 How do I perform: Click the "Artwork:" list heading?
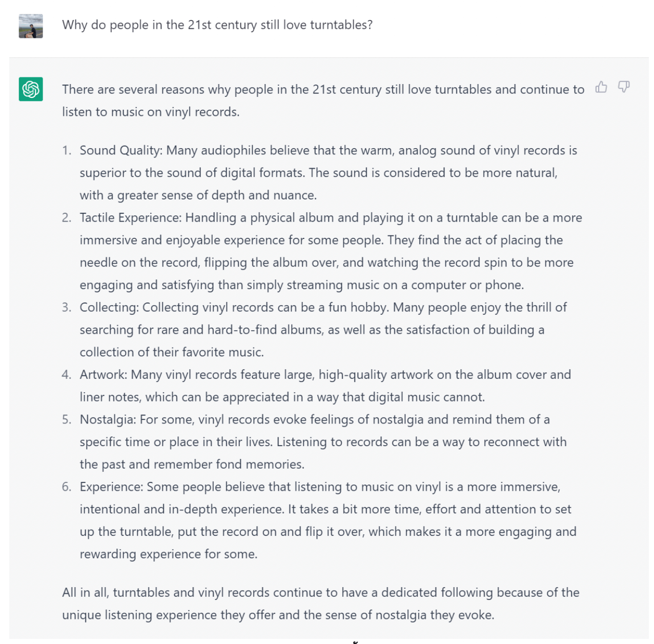(104, 374)
